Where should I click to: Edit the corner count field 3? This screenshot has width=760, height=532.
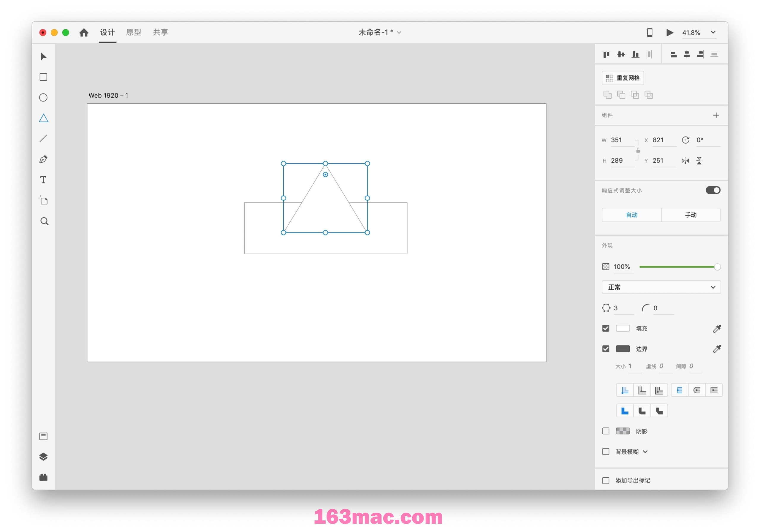pos(623,308)
